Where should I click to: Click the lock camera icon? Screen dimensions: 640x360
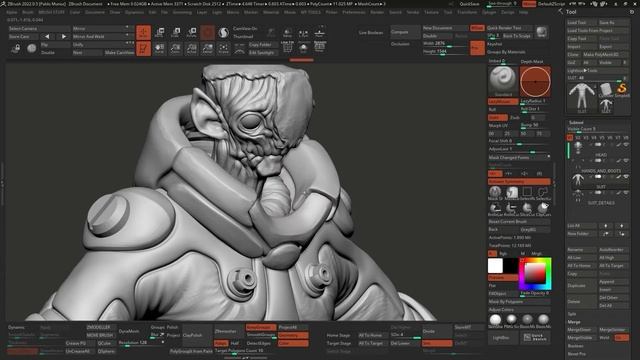pyautogui.click(x=16, y=49)
